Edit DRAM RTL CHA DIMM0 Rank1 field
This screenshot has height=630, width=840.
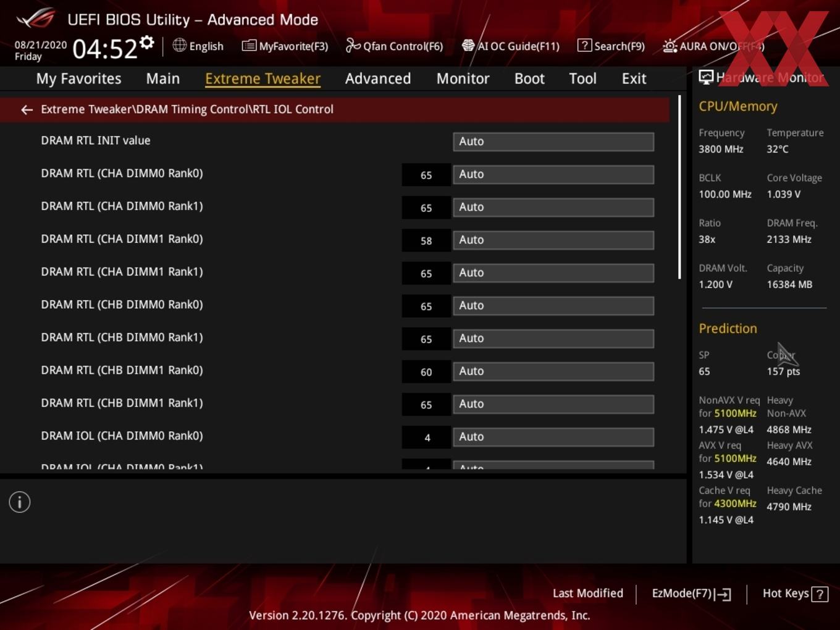click(553, 207)
